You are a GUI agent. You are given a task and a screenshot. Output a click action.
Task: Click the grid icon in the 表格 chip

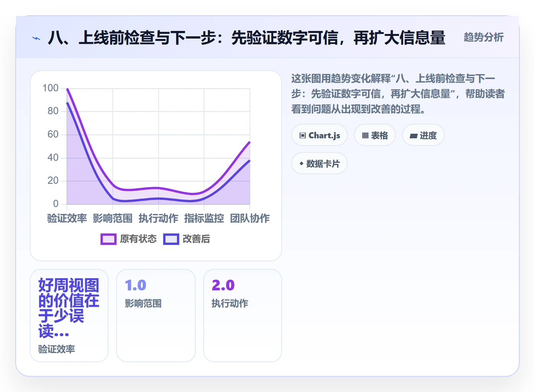tap(365, 136)
